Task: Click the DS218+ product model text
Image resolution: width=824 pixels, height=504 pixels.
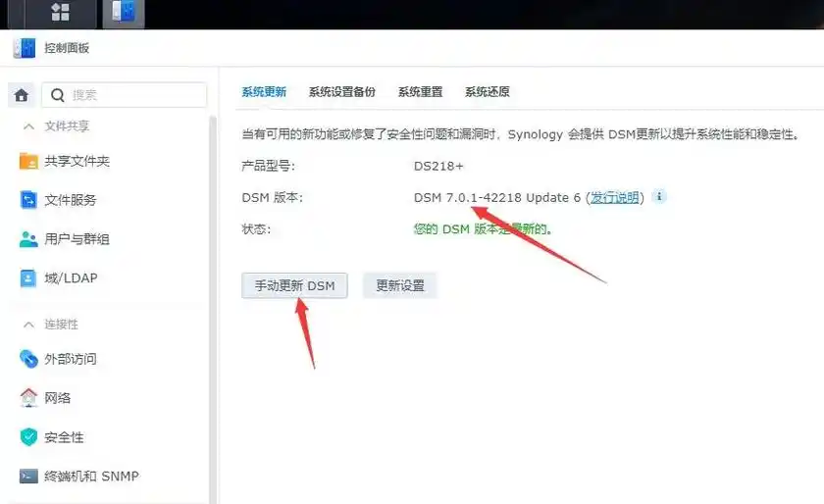Action: click(438, 166)
